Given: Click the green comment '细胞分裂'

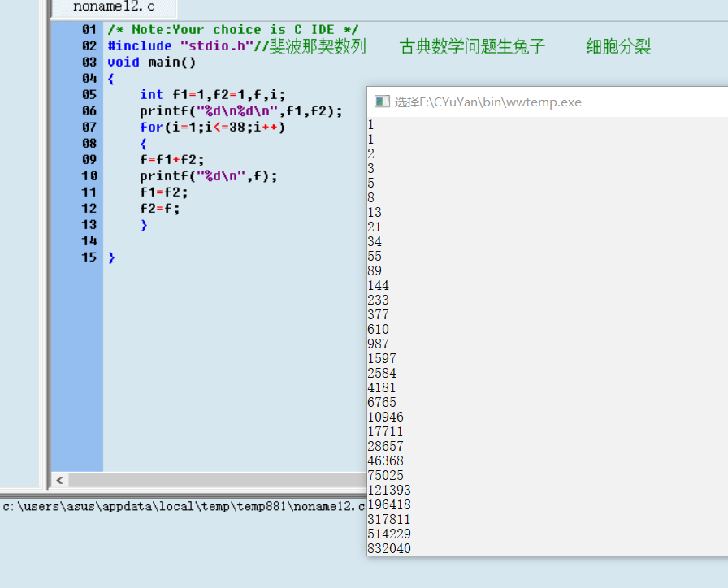Looking at the screenshot, I should 618,46.
